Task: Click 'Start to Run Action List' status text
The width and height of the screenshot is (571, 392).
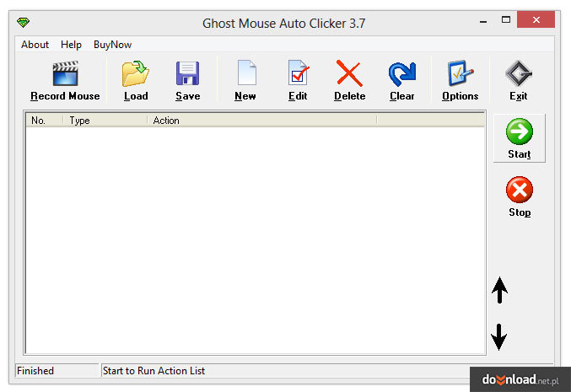Action: click(x=154, y=371)
